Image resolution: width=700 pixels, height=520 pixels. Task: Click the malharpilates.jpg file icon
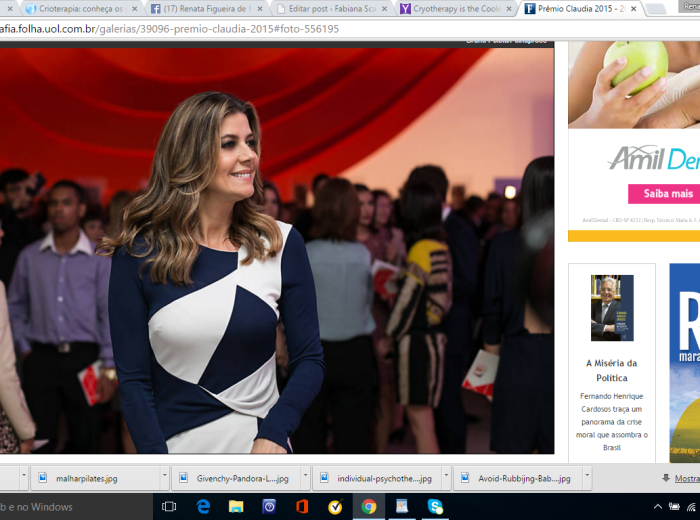[x=43, y=478]
